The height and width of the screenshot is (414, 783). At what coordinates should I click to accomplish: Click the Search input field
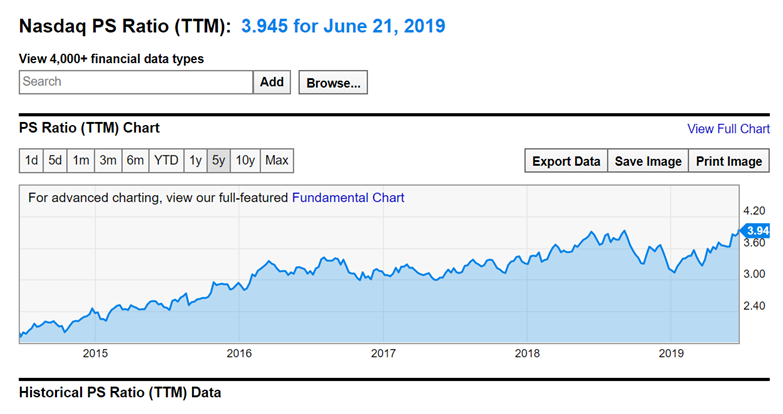(x=136, y=82)
